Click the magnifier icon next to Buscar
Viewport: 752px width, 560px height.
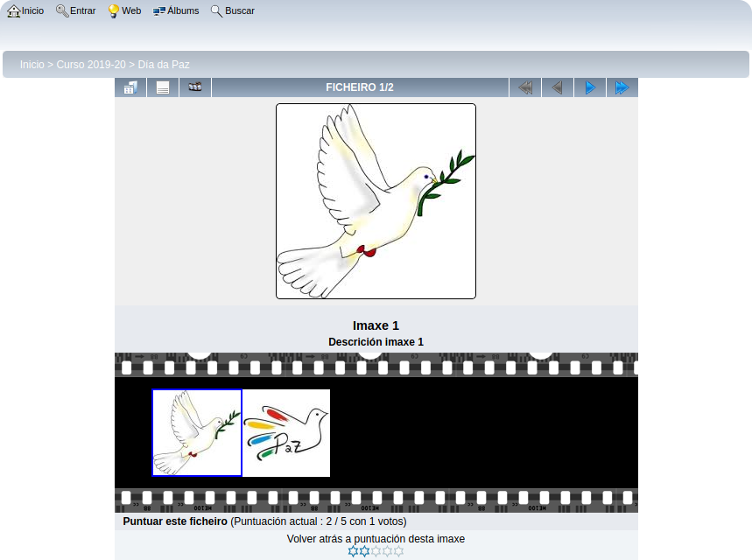216,11
